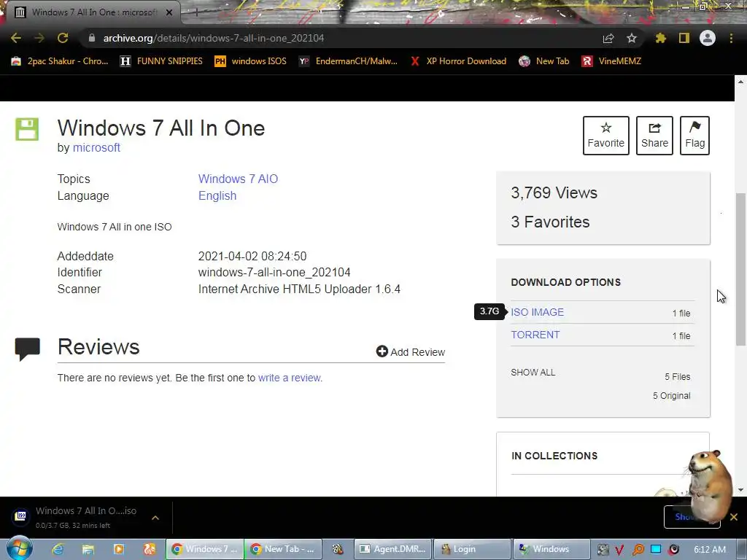
Task: Open the VineMEMZ bookmark
Action: pos(611,61)
